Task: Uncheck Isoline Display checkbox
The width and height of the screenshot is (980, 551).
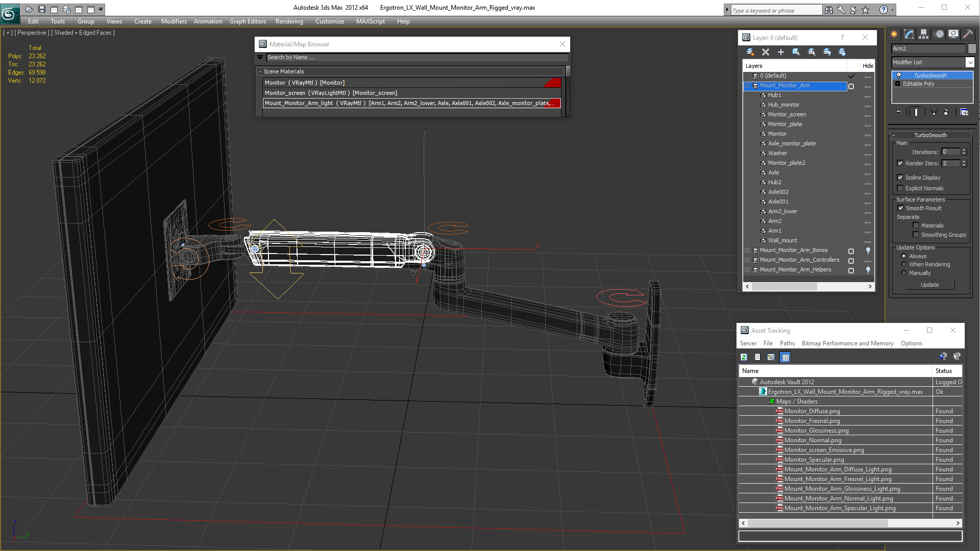Action: (900, 178)
